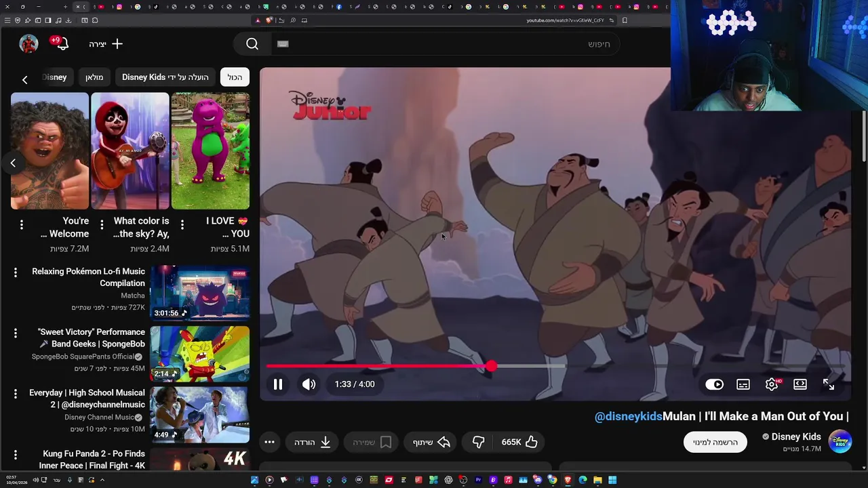
Task: Share the video with the שיתוף button
Action: (431, 442)
